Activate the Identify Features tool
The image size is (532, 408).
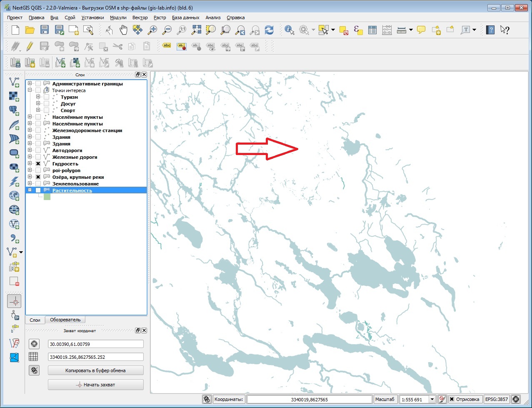(x=289, y=30)
